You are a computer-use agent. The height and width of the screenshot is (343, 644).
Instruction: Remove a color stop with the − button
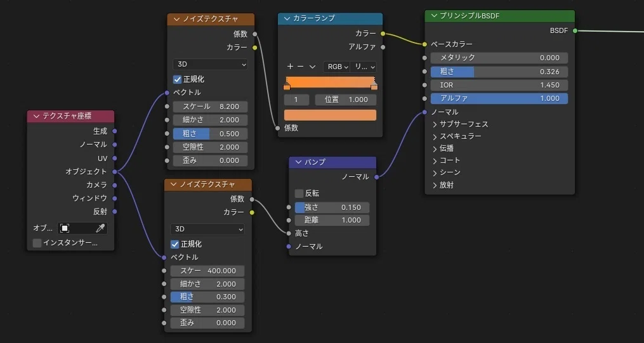(x=301, y=67)
